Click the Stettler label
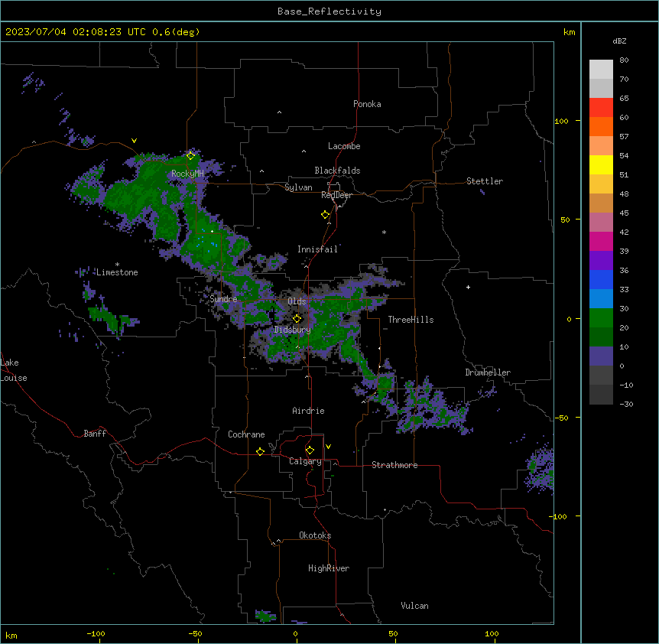The image size is (659, 644). (x=485, y=181)
